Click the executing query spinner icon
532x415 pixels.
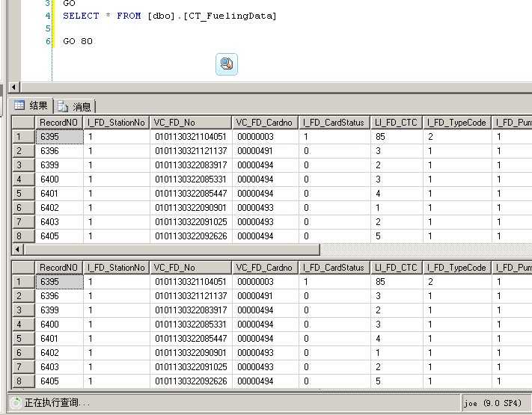(x=16, y=402)
